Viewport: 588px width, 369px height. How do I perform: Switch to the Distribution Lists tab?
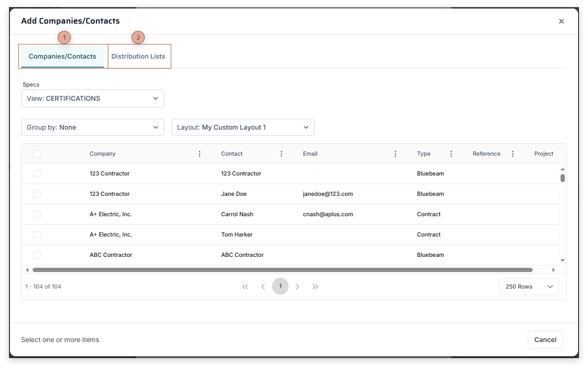(x=139, y=56)
